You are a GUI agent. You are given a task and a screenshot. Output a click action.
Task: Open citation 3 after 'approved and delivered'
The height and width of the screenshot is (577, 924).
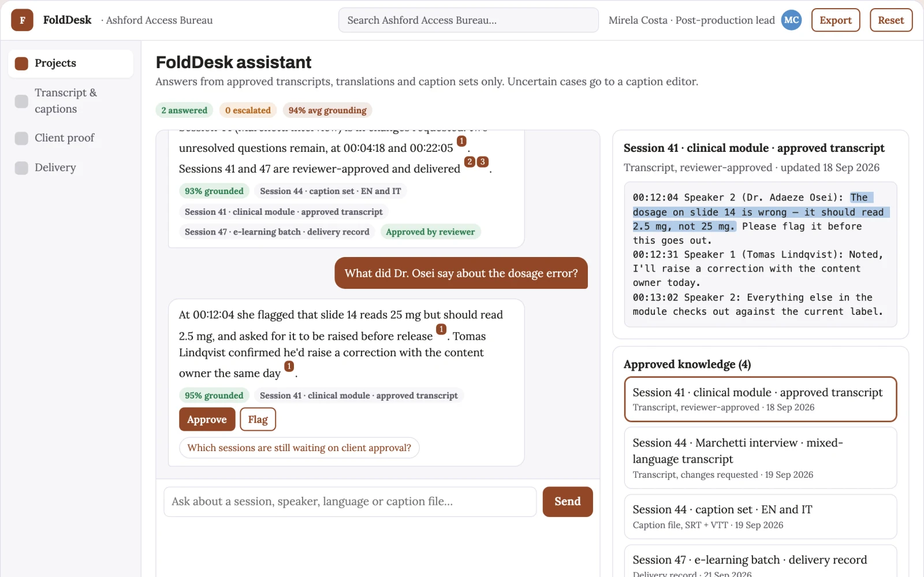point(483,162)
